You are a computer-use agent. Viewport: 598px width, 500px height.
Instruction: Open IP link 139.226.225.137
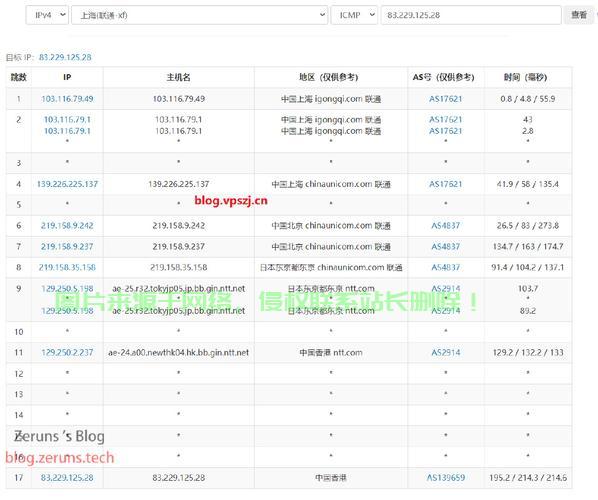pyautogui.click(x=67, y=184)
